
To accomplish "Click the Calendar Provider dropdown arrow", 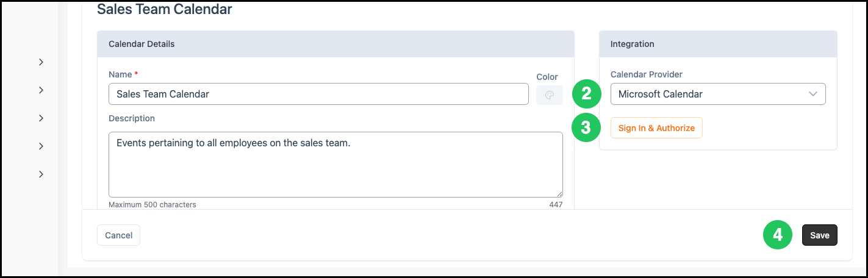I will pyautogui.click(x=812, y=94).
